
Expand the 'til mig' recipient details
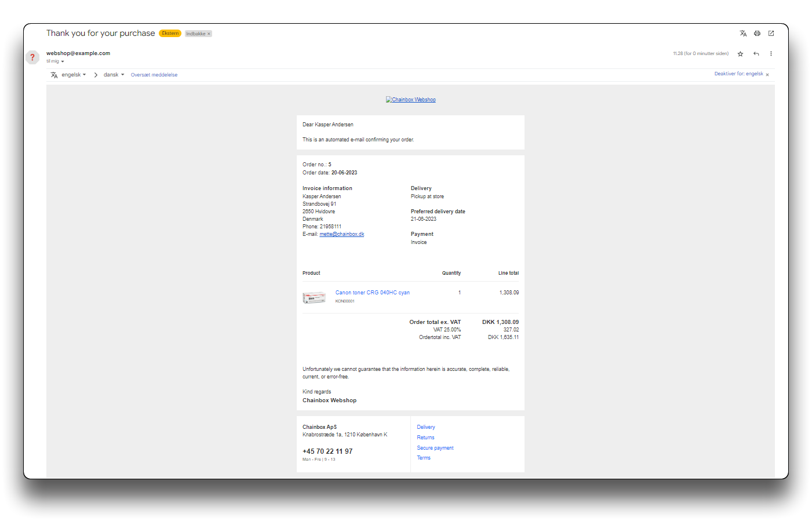[x=62, y=61]
